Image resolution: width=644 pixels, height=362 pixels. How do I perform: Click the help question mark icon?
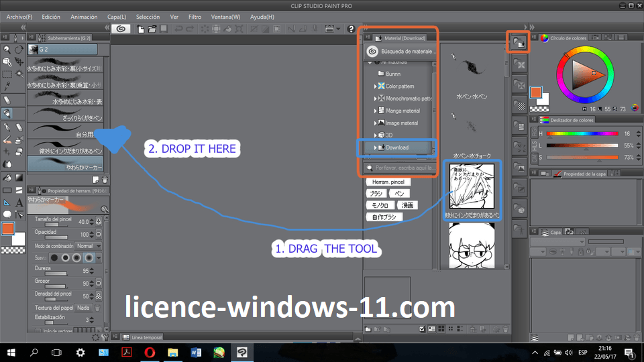pos(351,29)
